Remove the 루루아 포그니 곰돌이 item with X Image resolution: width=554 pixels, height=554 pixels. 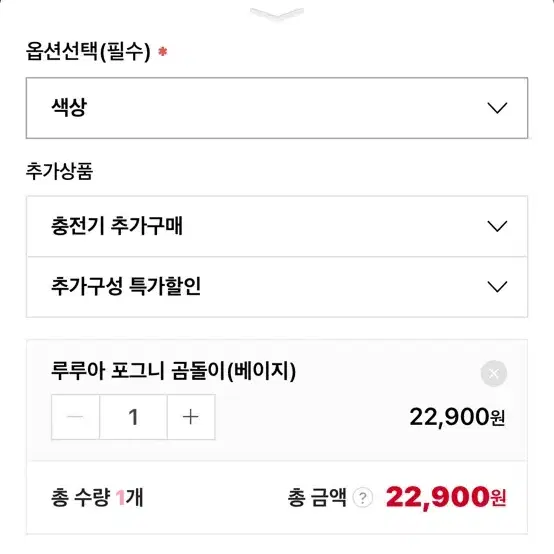coord(494,373)
